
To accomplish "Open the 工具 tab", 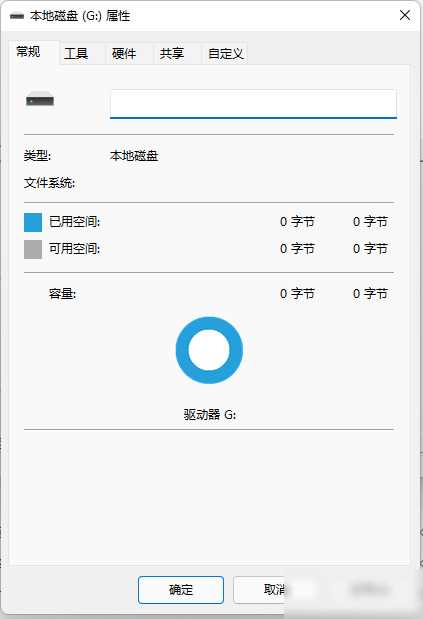I will click(76, 53).
